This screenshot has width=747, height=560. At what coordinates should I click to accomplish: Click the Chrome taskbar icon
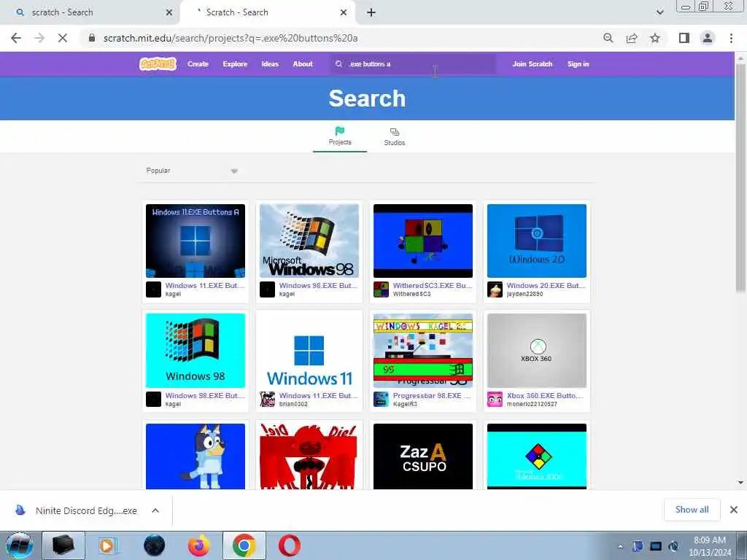[x=244, y=545]
